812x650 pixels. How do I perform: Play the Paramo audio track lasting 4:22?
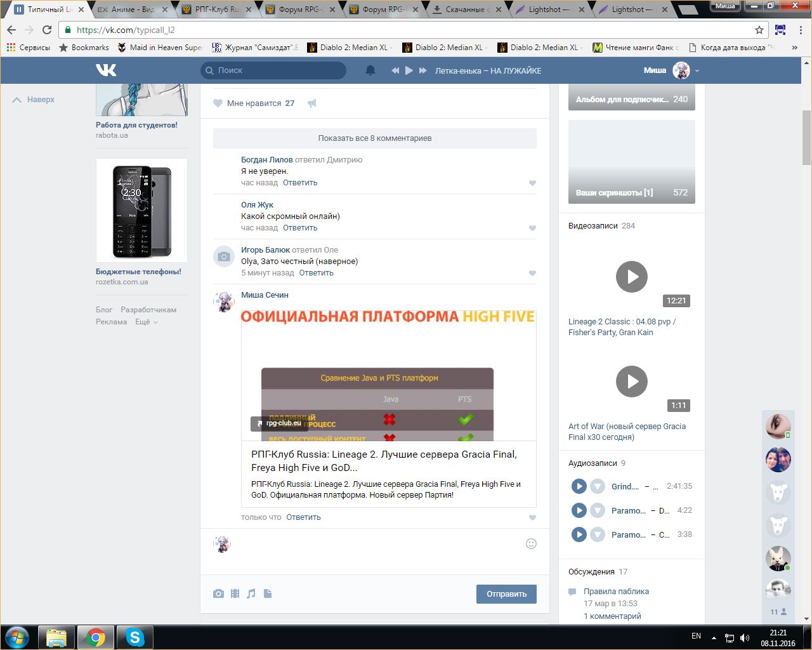click(x=579, y=510)
